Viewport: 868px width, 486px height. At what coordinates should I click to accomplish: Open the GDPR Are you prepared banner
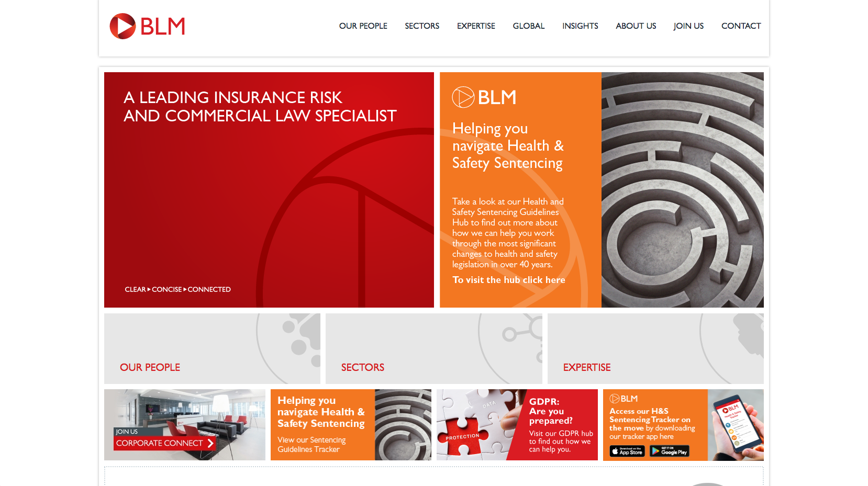(517, 425)
